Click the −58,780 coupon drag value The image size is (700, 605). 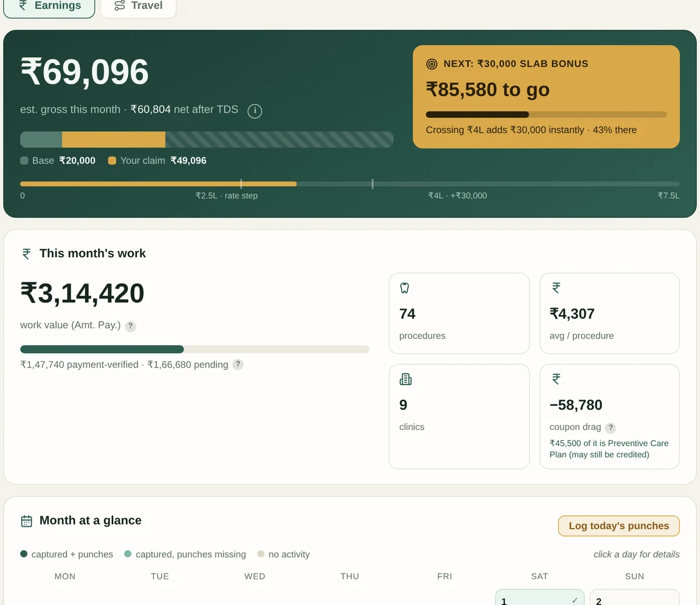(x=576, y=405)
